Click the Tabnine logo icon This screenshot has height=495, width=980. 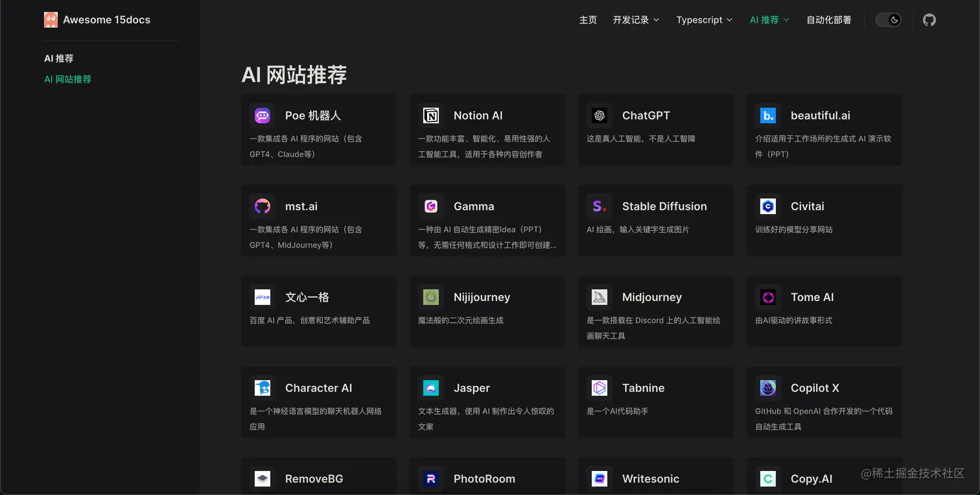click(599, 387)
